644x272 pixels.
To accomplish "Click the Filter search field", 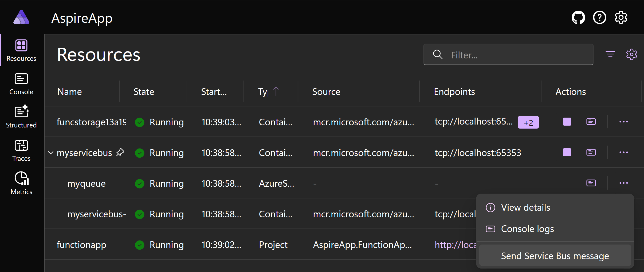I will (508, 55).
